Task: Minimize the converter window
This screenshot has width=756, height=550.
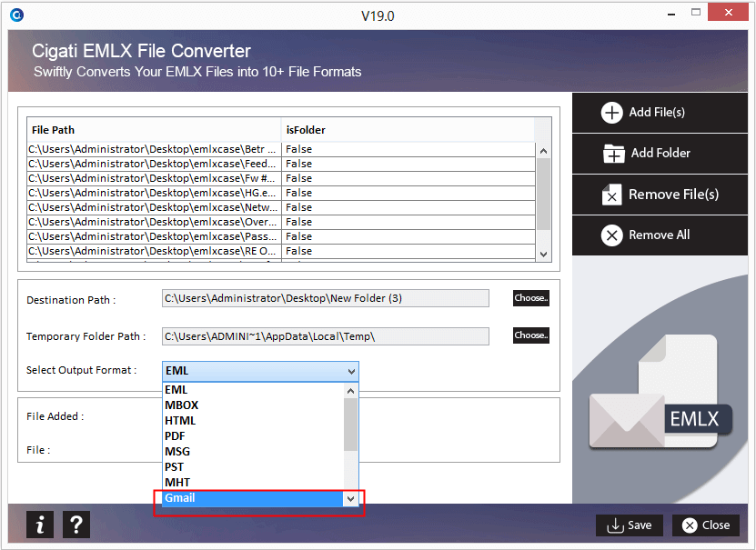Action: pos(671,15)
